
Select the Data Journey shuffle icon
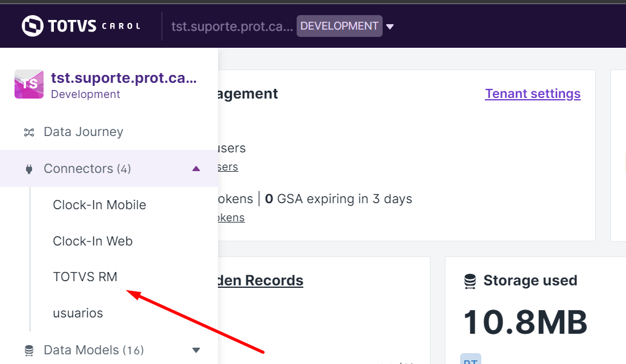[x=28, y=132]
